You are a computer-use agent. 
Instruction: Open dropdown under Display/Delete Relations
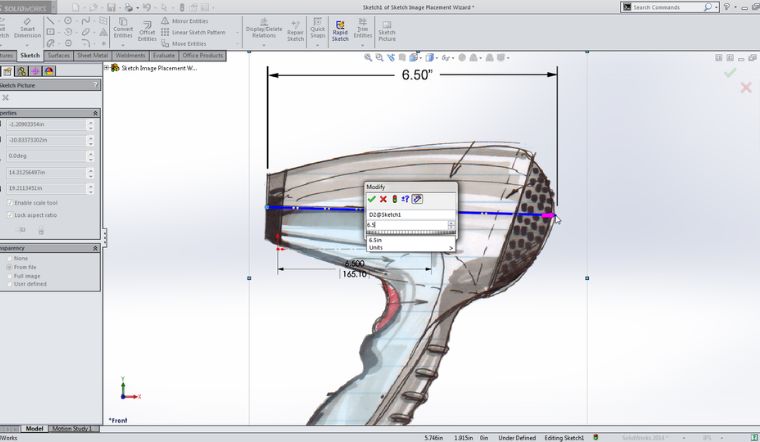264,45
